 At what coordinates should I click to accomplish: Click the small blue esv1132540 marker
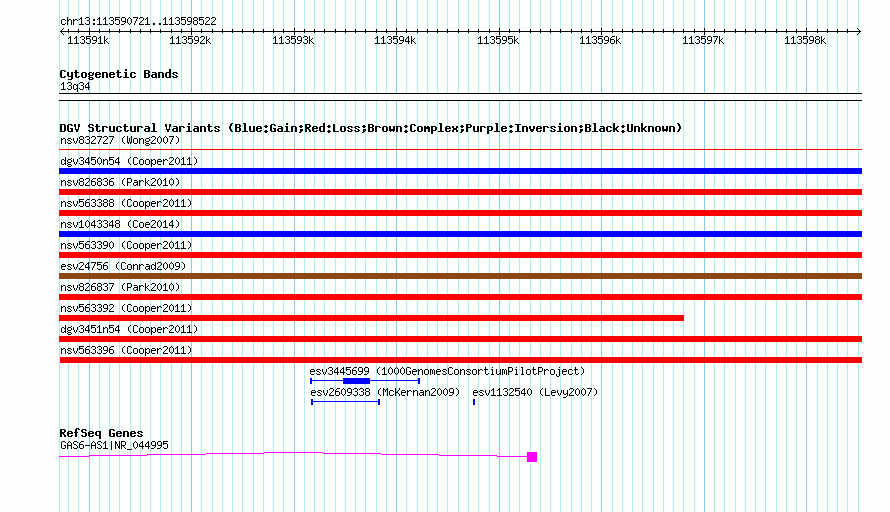tap(474, 402)
